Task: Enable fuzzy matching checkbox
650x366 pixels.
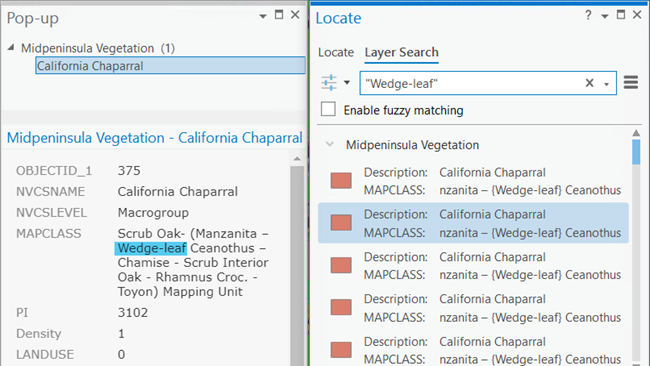Action: (328, 109)
